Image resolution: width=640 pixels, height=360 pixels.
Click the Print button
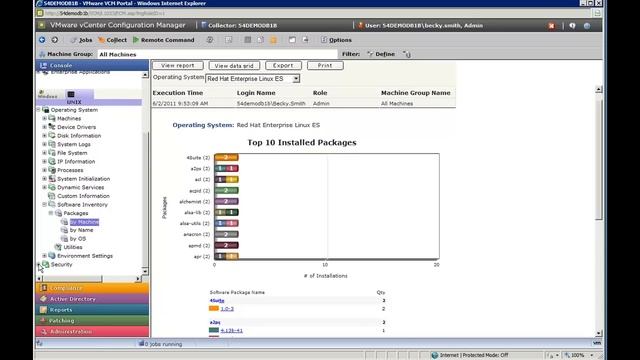pyautogui.click(x=325, y=65)
